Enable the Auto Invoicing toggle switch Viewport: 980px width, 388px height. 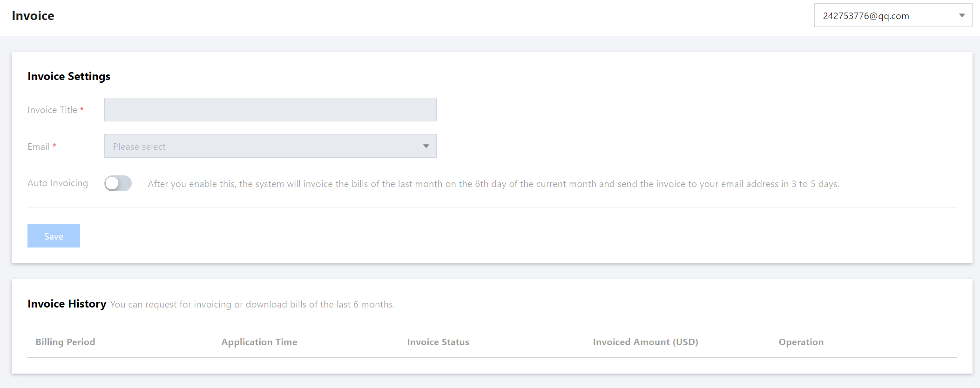pyautogui.click(x=118, y=183)
